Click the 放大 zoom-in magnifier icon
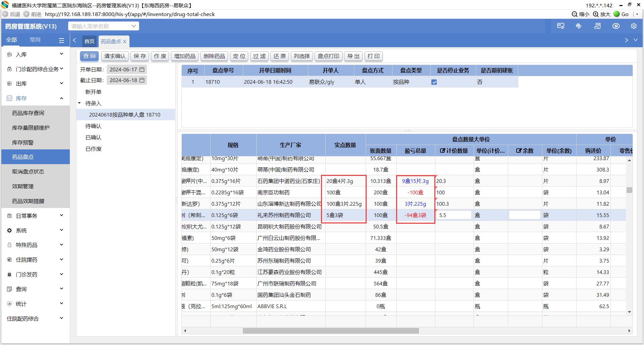This screenshot has height=345, width=644. click(596, 14)
